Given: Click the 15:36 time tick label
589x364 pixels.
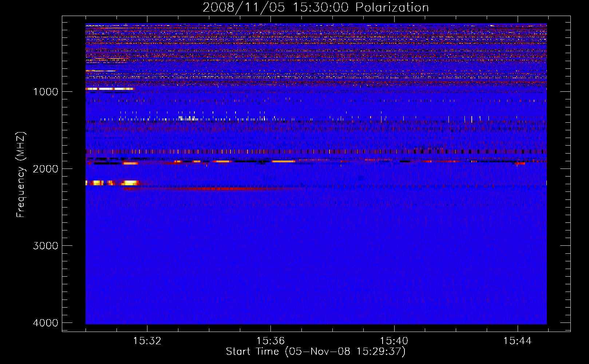Looking at the screenshot, I should 270,341.
